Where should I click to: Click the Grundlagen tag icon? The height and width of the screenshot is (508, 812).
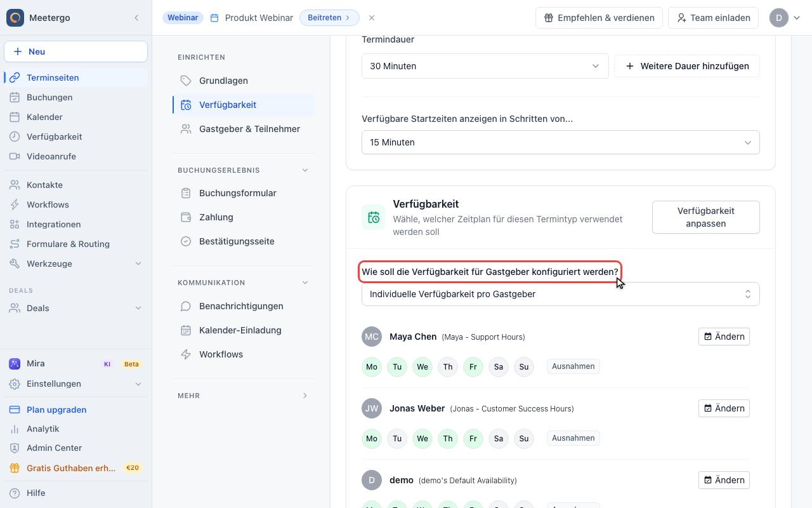click(x=186, y=81)
